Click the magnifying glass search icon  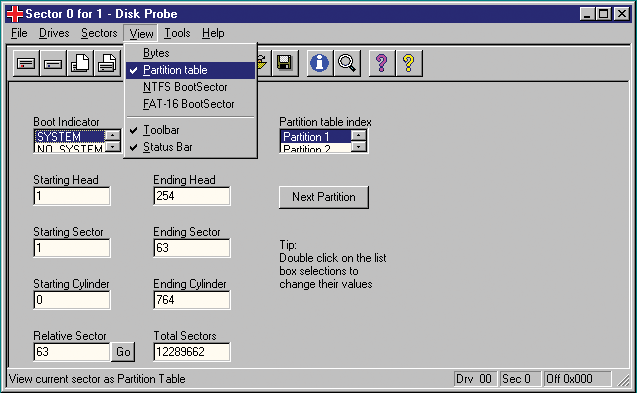tap(347, 63)
